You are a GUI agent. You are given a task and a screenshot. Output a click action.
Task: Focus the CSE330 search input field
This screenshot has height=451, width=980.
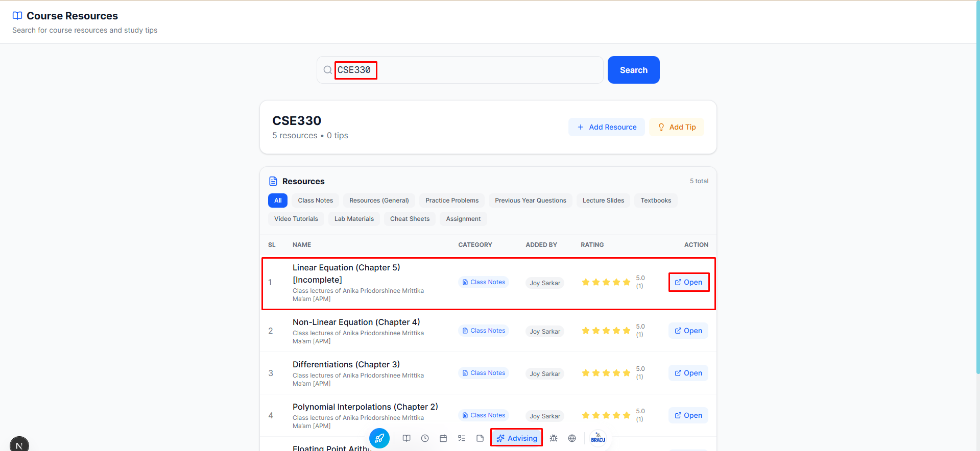point(460,70)
